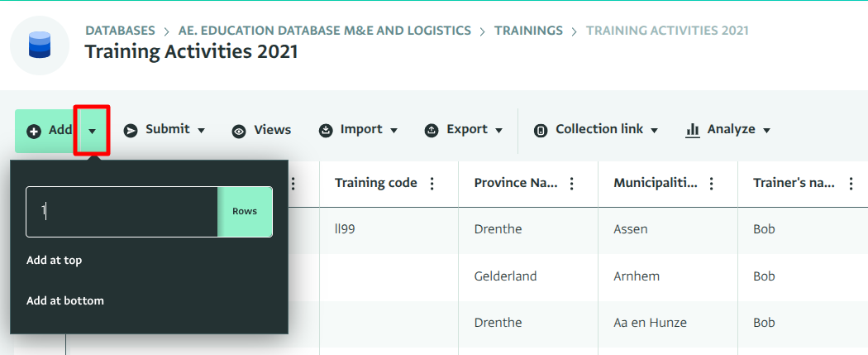This screenshot has width=868, height=355.
Task: Expand the Export dropdown arrow
Action: pyautogui.click(x=498, y=130)
